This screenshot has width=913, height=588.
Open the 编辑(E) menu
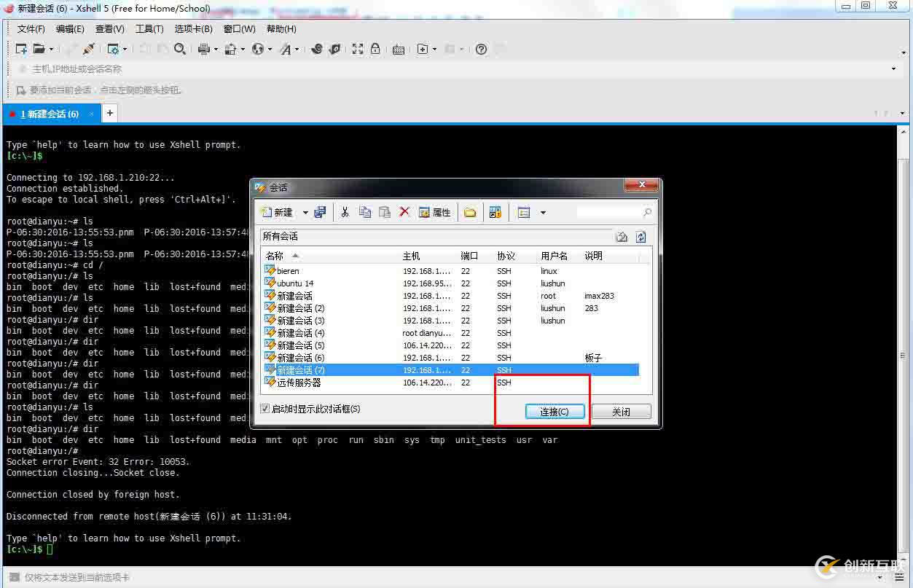pyautogui.click(x=70, y=28)
